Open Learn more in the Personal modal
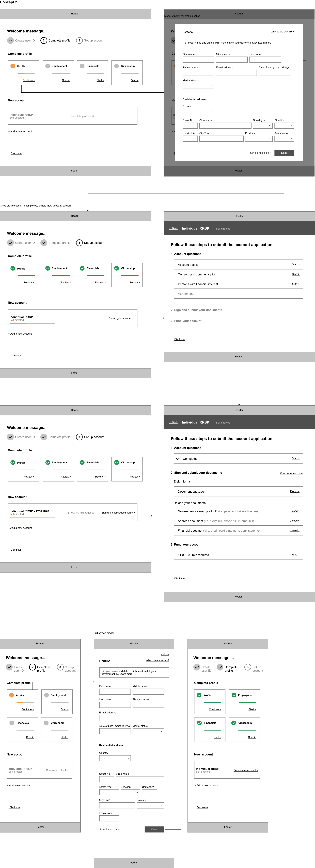The height and width of the screenshot is (868, 315). point(265,43)
